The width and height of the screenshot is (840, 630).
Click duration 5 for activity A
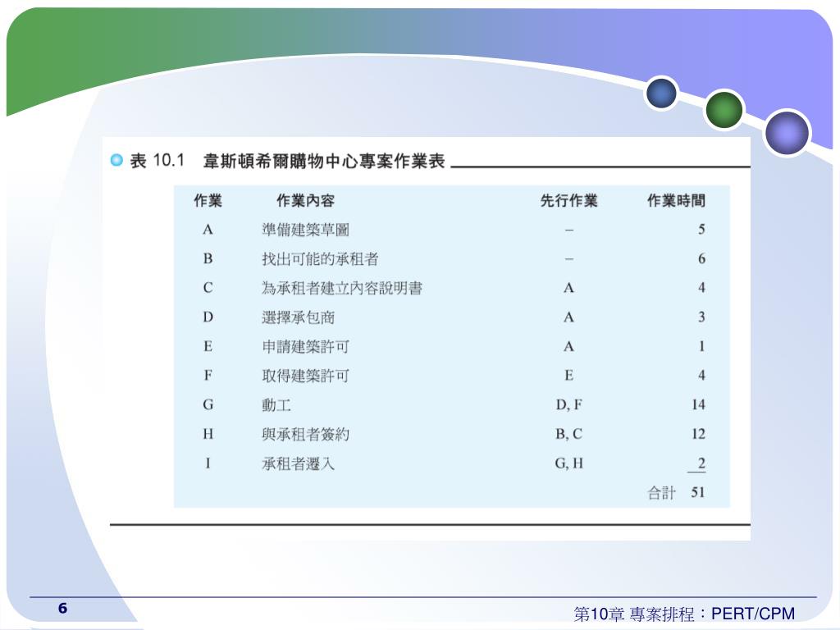701,230
